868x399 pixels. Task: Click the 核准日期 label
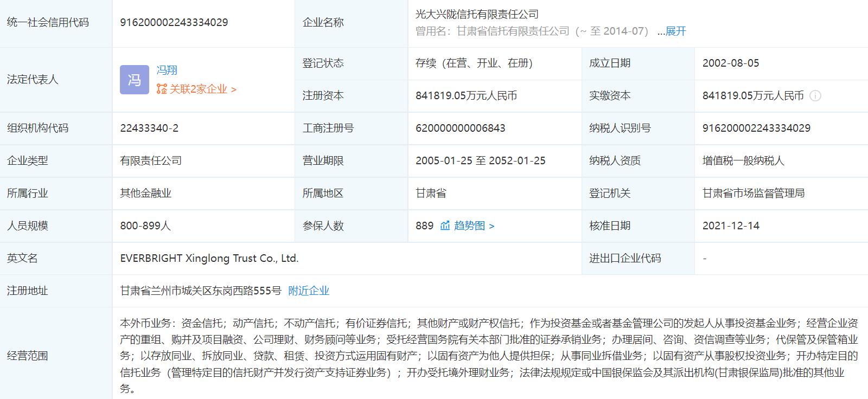pos(610,226)
